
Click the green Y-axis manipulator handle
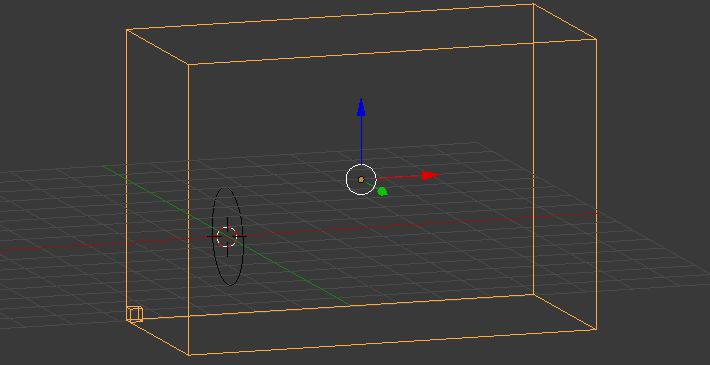tap(383, 192)
